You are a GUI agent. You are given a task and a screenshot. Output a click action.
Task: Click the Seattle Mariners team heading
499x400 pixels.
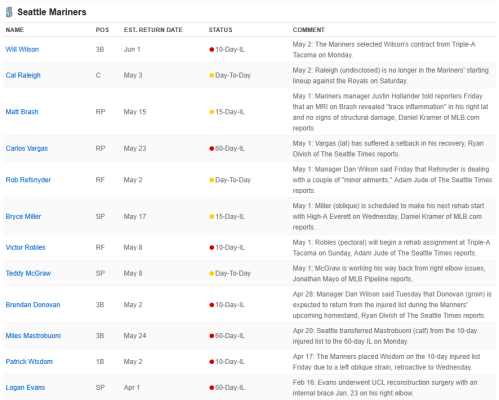[52, 12]
